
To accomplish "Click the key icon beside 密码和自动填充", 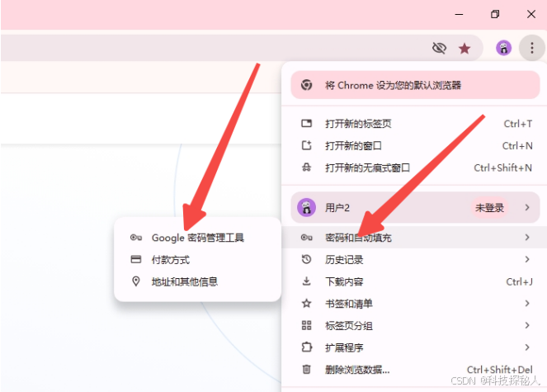I will tap(306, 238).
